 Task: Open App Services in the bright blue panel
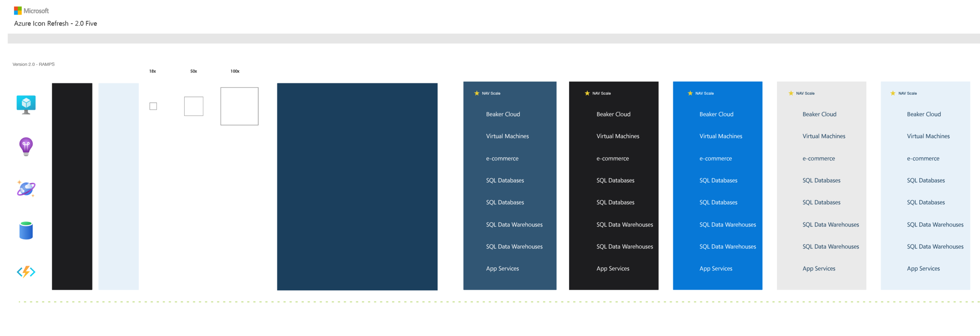tap(716, 268)
